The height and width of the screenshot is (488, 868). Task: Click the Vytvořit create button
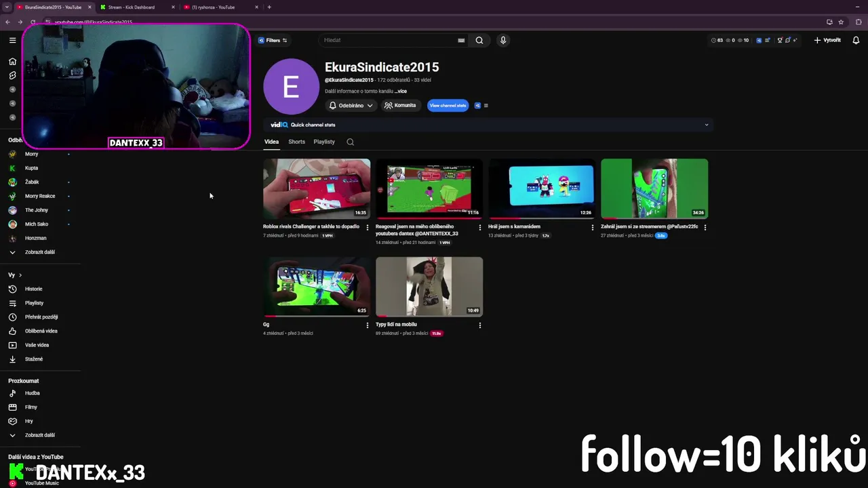(x=827, y=40)
